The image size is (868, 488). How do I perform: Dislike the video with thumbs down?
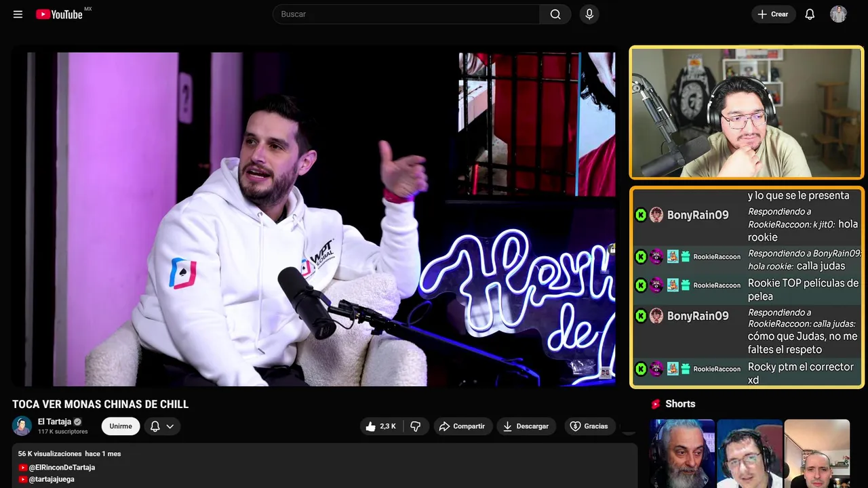click(x=416, y=426)
